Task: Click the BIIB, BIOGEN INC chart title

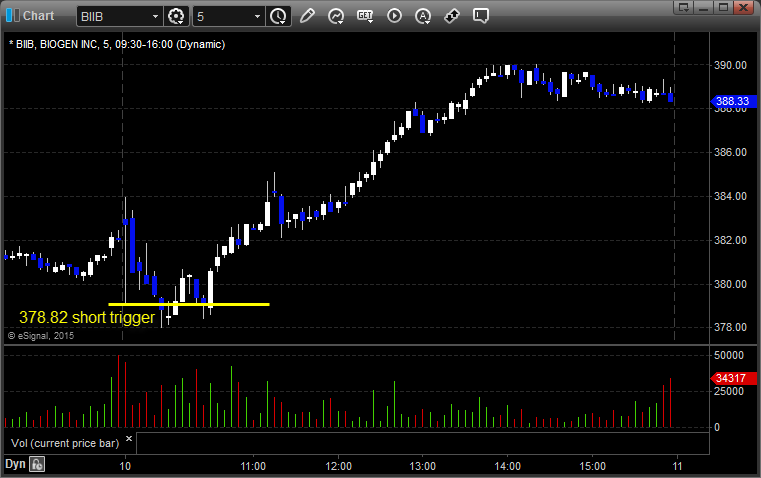Action: [x=117, y=44]
